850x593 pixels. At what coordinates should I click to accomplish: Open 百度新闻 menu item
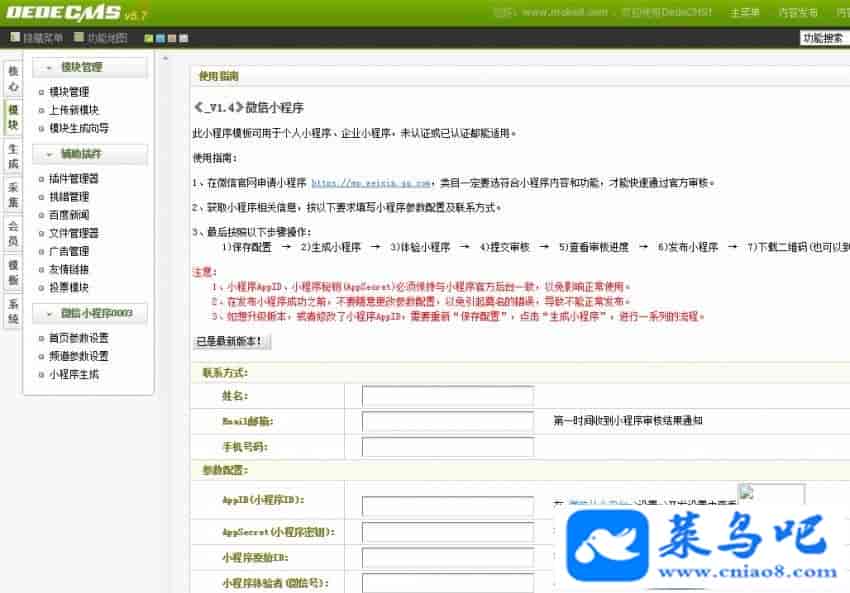(x=69, y=215)
